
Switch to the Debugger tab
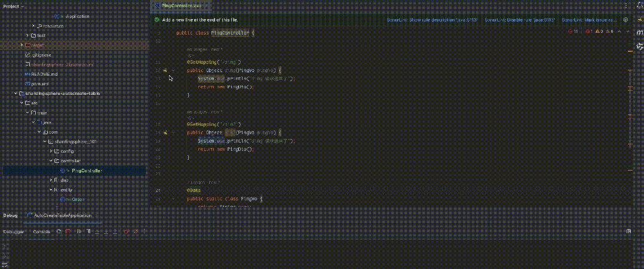(x=13, y=231)
